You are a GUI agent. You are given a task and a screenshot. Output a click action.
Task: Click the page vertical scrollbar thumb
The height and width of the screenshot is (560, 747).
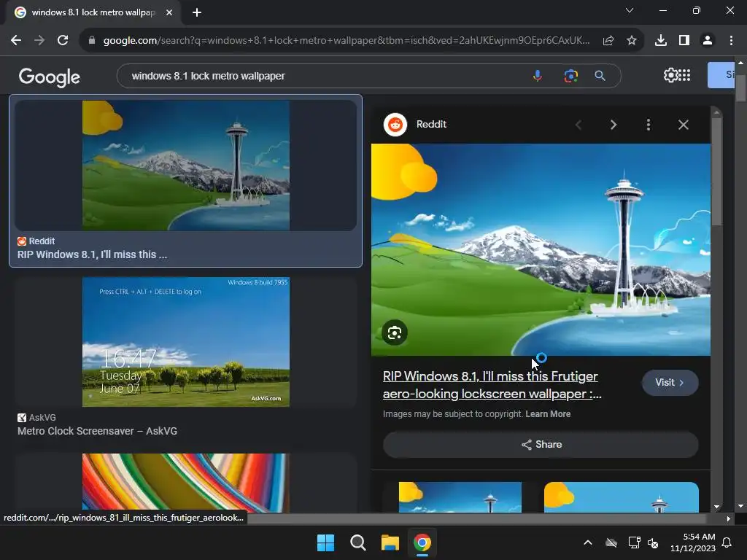point(740,88)
